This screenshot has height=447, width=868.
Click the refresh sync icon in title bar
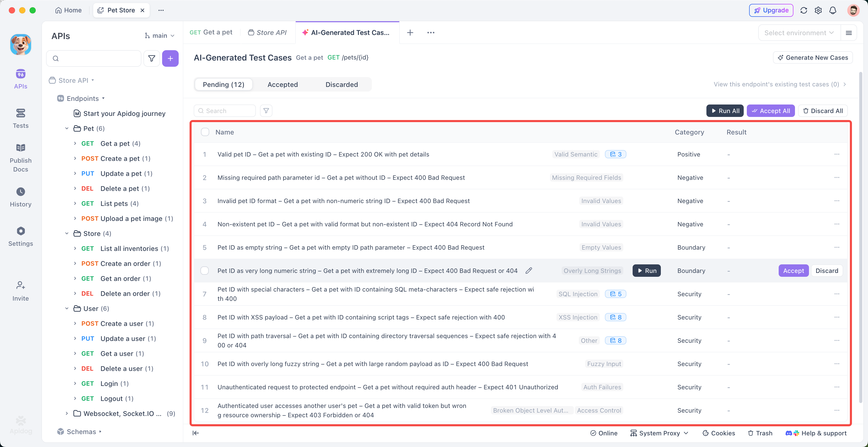(x=804, y=10)
